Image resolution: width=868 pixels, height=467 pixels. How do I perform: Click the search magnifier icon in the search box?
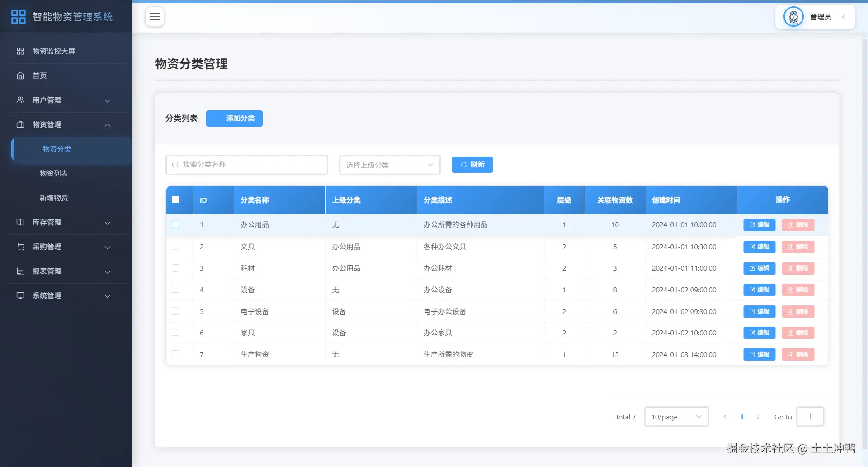click(175, 165)
